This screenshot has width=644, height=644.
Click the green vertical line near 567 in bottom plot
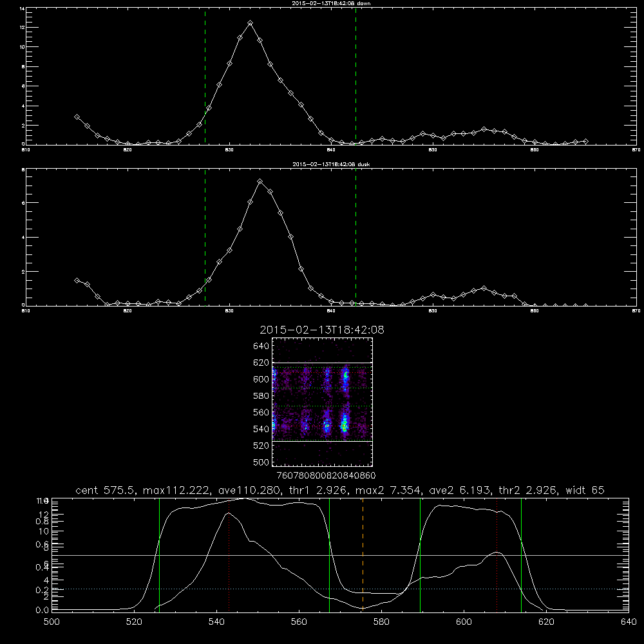click(x=329, y=554)
